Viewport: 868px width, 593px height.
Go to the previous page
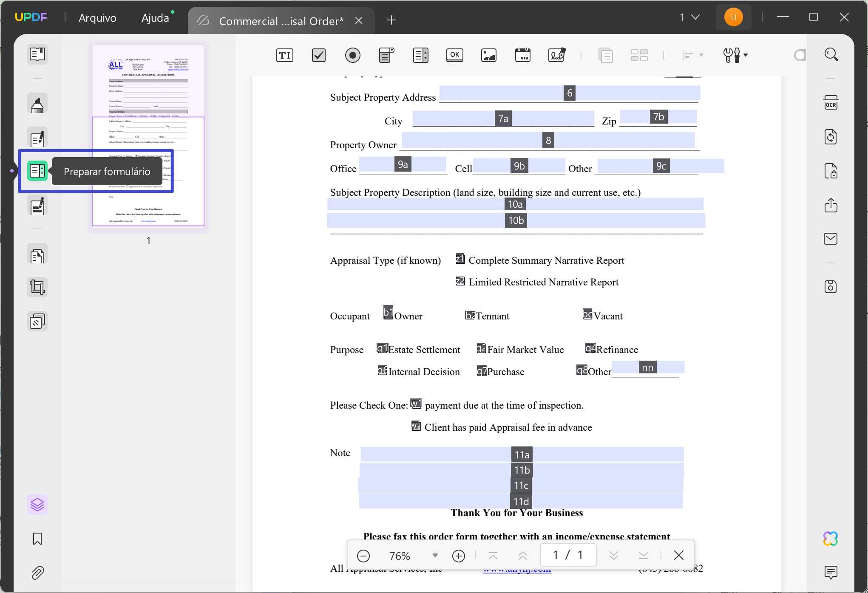[523, 556]
